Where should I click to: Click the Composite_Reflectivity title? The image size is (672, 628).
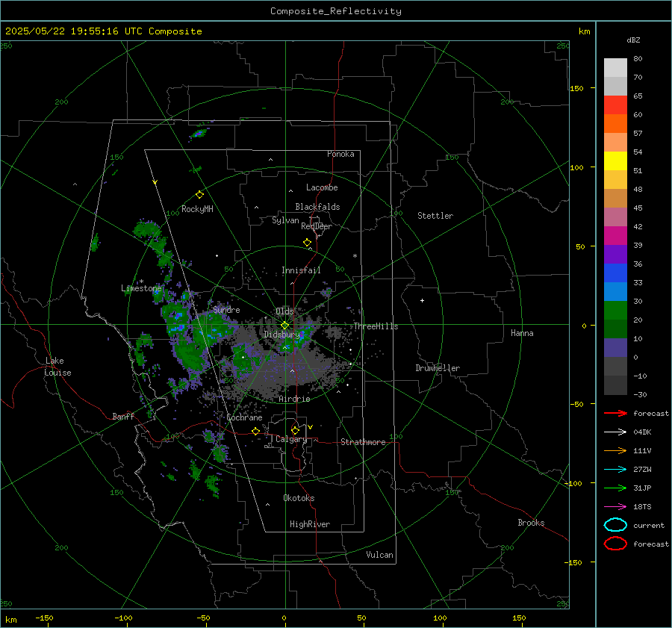[336, 11]
